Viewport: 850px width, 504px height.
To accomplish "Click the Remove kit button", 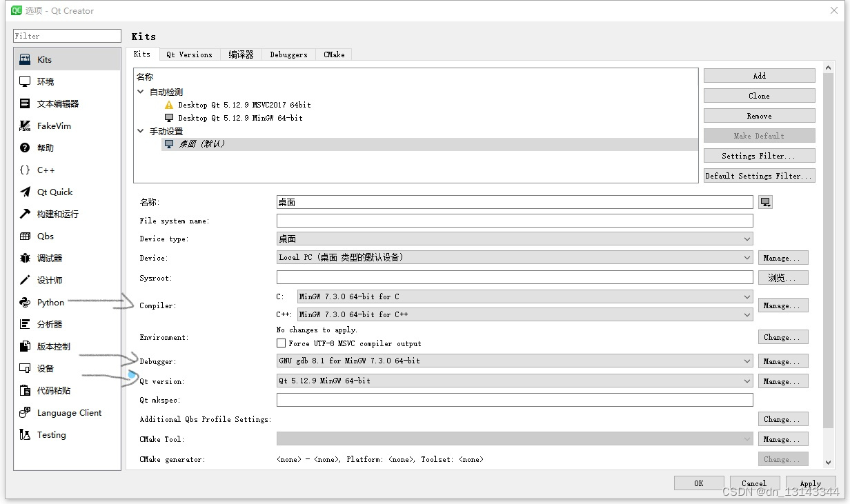I will (x=760, y=116).
